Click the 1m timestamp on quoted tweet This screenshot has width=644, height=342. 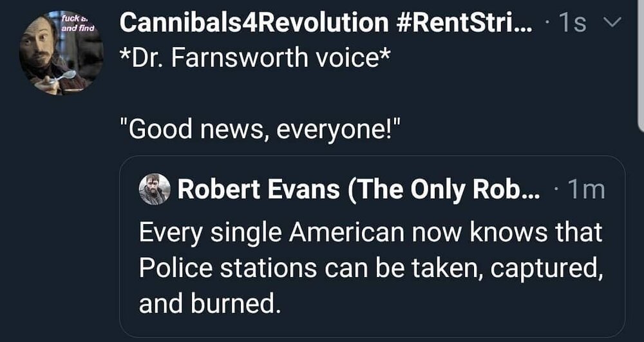(x=587, y=189)
